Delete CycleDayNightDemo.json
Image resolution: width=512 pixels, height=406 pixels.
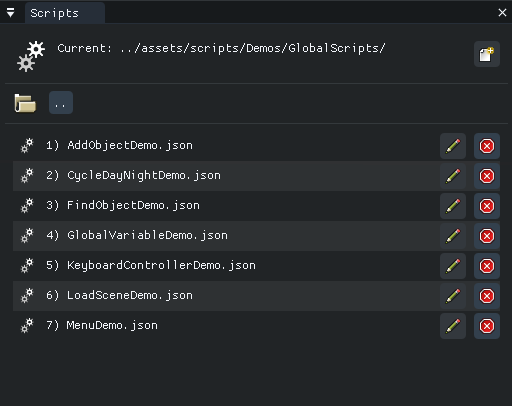point(487,176)
